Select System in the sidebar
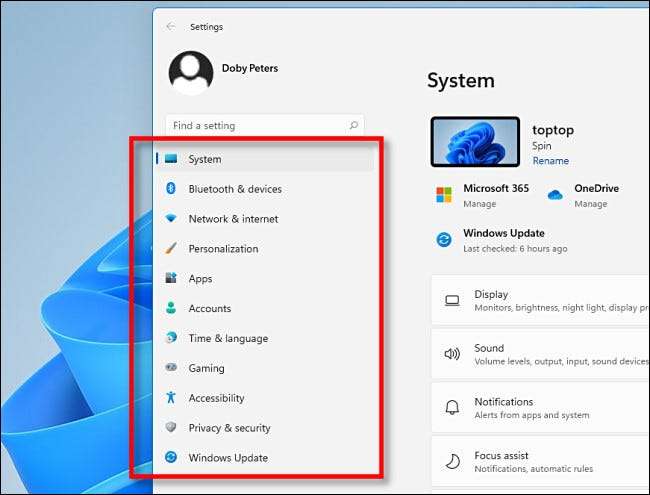 click(205, 159)
